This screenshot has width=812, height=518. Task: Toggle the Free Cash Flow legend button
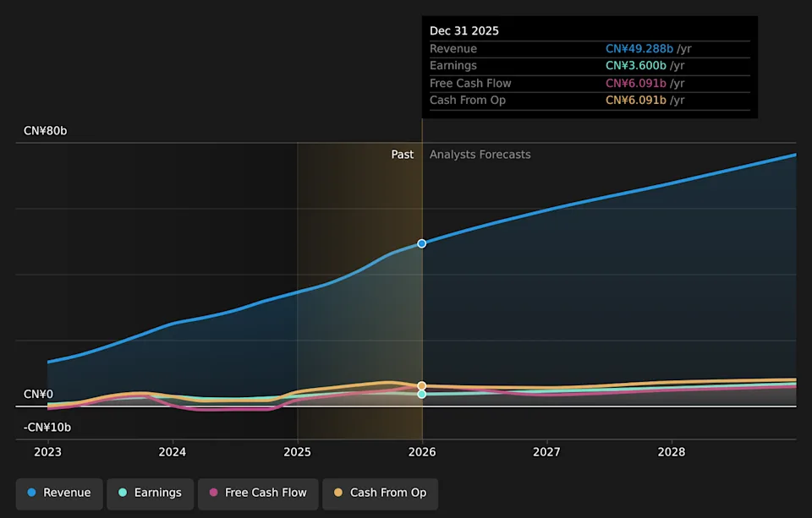point(258,493)
